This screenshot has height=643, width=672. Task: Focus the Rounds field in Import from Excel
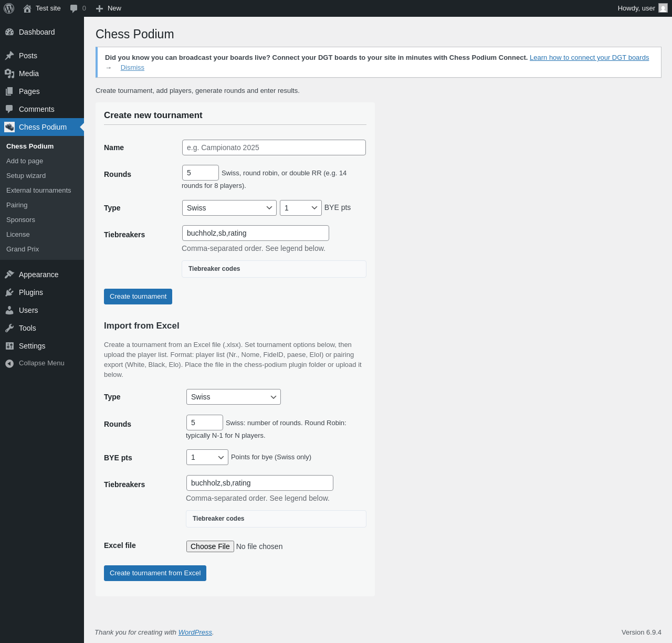point(205,423)
